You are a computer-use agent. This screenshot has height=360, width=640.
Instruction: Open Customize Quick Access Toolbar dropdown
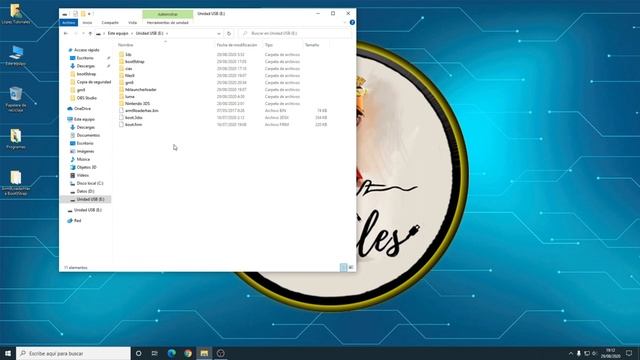89,14
